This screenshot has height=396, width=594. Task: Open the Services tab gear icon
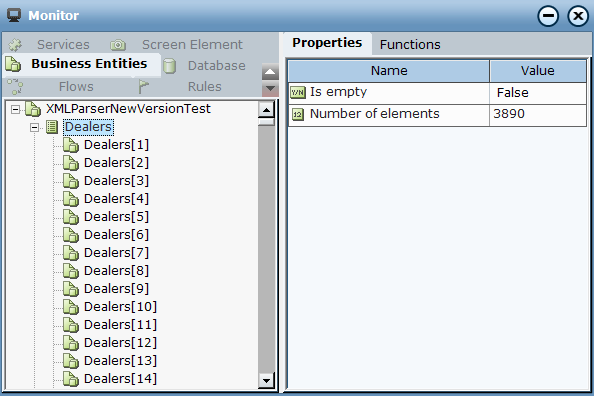coord(15,45)
